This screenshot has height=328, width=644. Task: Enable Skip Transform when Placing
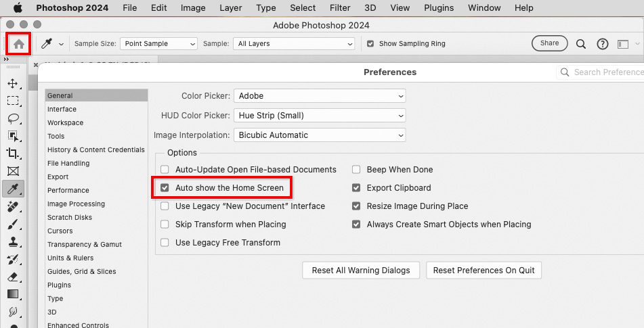tap(165, 225)
